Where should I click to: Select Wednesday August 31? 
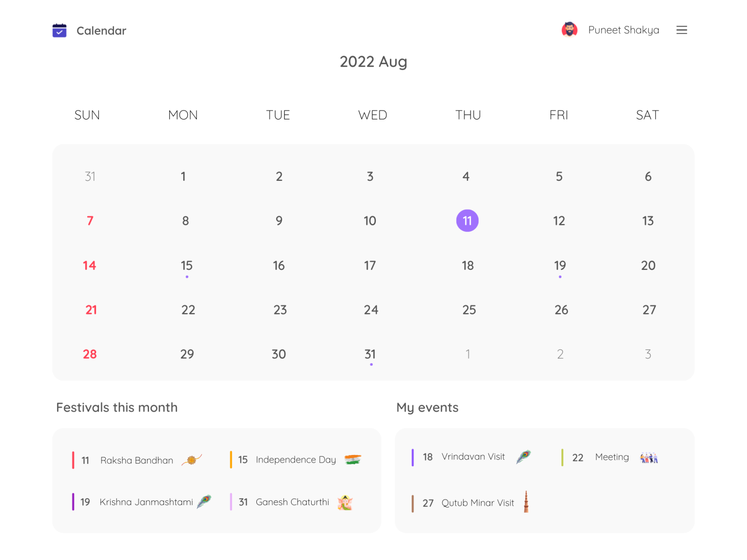click(370, 354)
